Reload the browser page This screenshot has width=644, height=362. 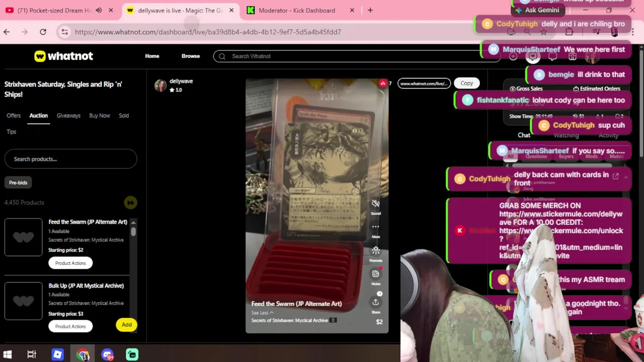click(x=43, y=32)
